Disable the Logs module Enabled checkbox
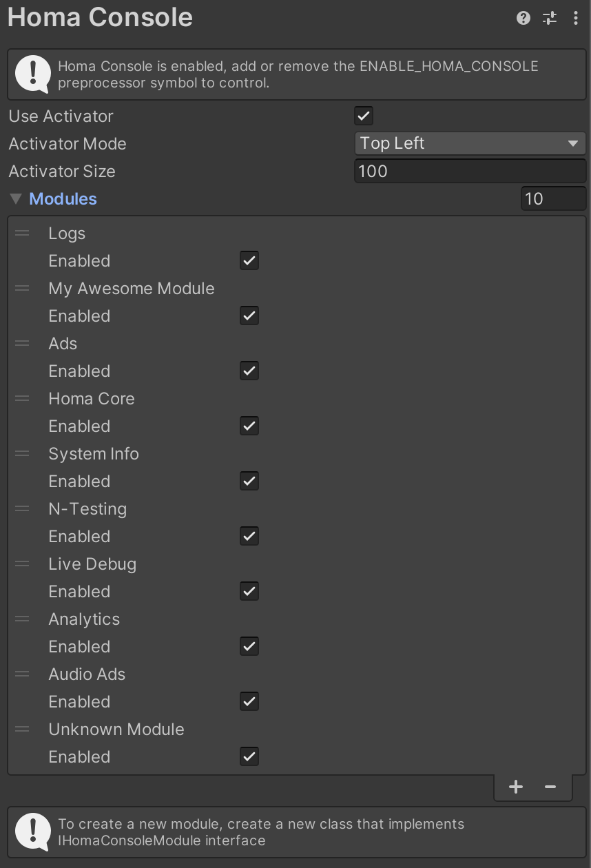 (x=249, y=261)
